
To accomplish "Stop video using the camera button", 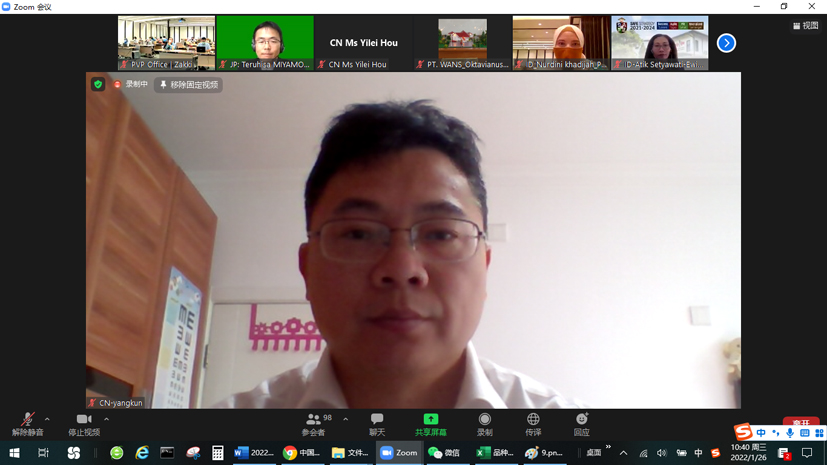I will click(x=84, y=424).
